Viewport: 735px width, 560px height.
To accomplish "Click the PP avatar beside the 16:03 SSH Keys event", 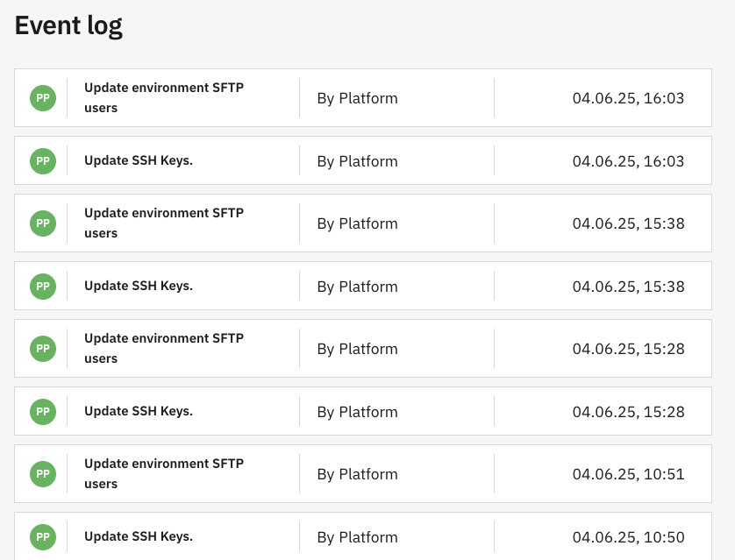I will (43, 161).
